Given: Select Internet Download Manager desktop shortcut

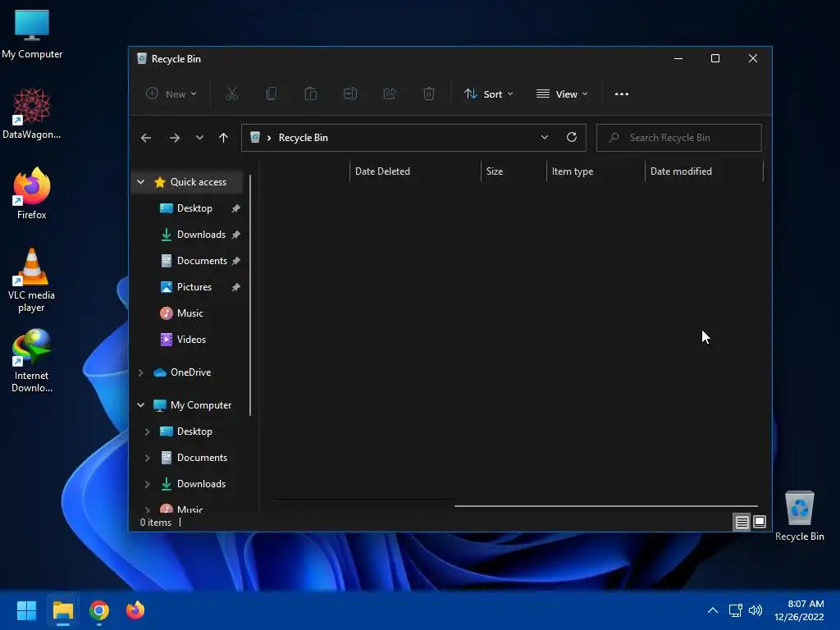Looking at the screenshot, I should click(32, 361).
